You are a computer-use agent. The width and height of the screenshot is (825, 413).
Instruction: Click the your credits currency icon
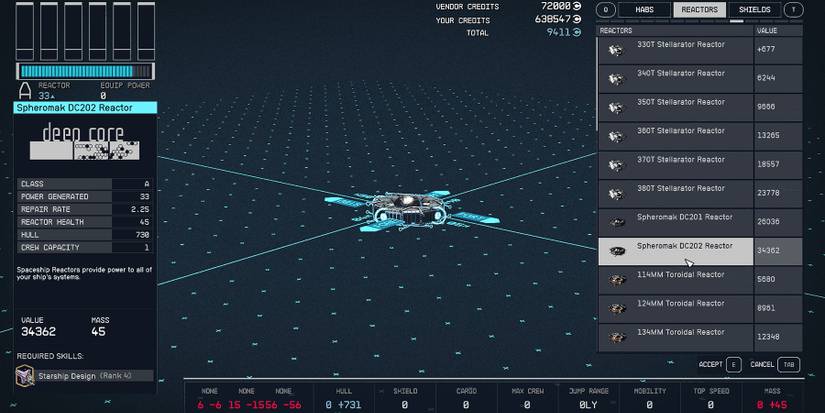tap(577, 19)
